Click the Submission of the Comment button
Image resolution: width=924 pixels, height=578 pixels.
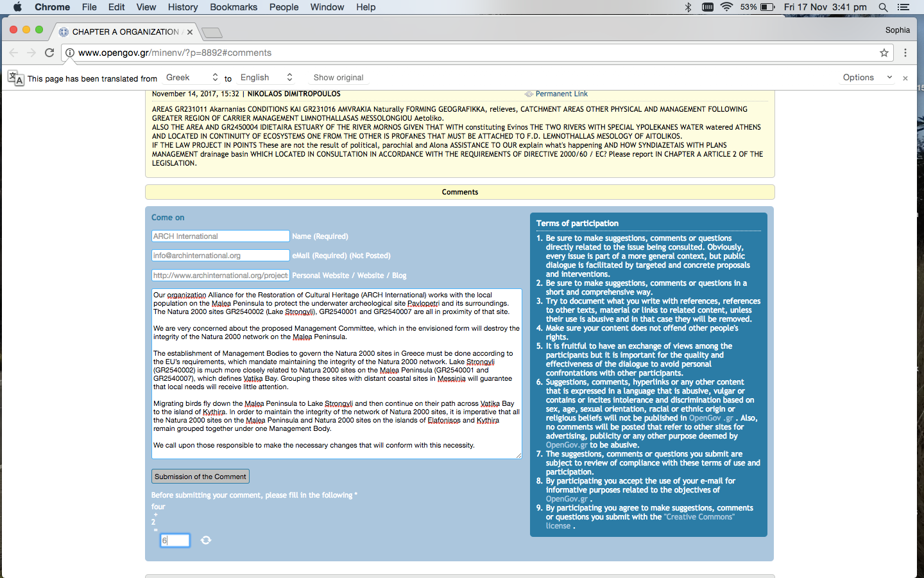click(200, 477)
